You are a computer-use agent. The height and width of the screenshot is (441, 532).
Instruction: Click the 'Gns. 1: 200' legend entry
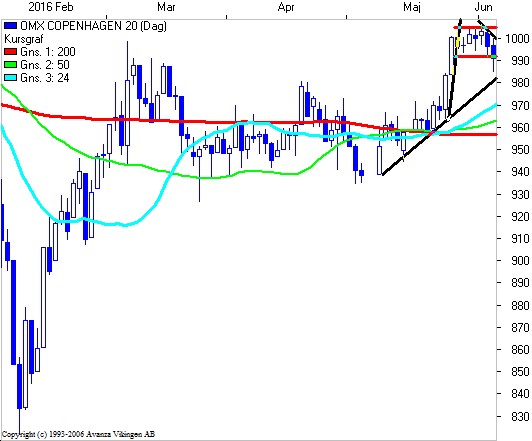(x=48, y=52)
